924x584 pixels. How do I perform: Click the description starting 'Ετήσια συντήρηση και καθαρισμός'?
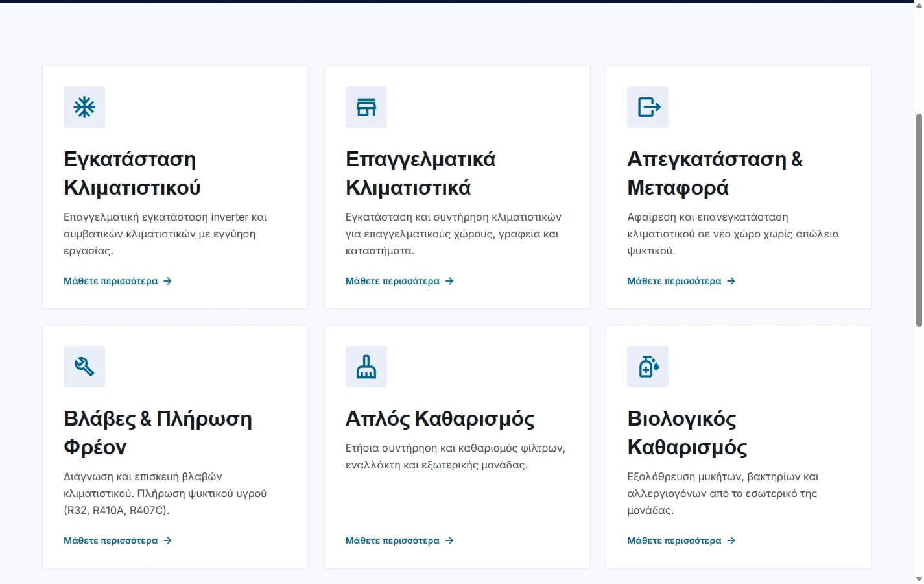click(455, 456)
